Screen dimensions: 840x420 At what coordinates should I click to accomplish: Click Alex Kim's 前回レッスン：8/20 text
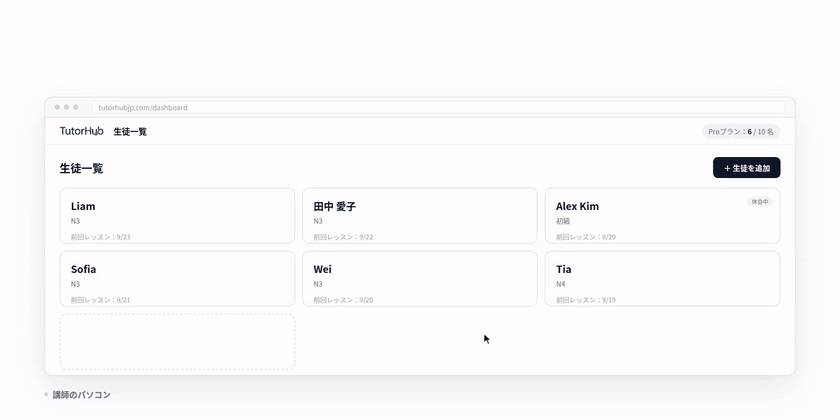[586, 237]
